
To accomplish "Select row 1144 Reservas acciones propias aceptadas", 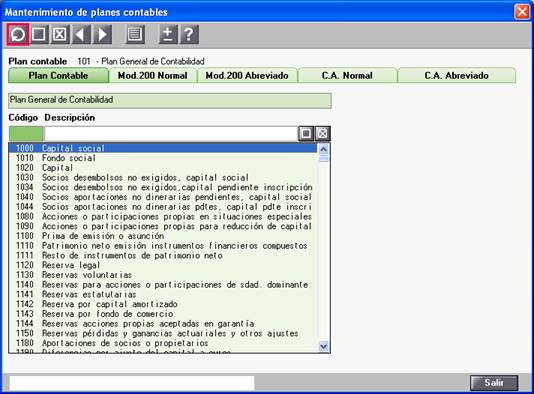I will click(163, 324).
